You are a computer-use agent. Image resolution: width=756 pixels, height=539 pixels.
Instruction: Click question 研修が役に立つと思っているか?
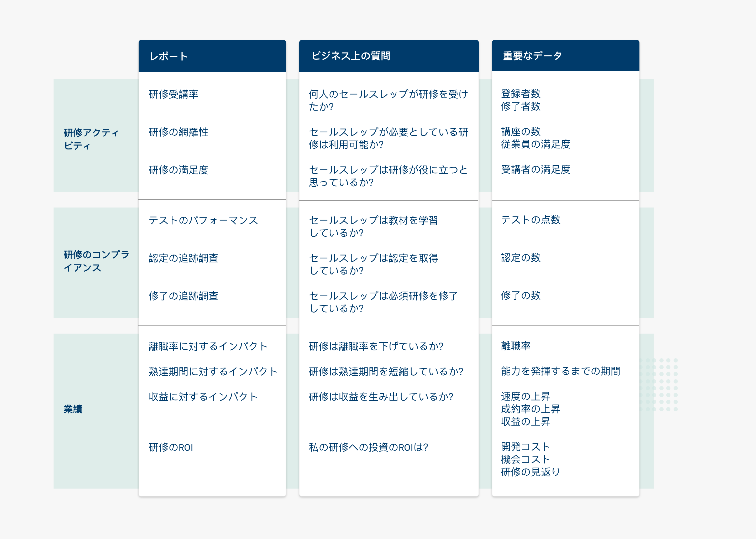(388, 176)
